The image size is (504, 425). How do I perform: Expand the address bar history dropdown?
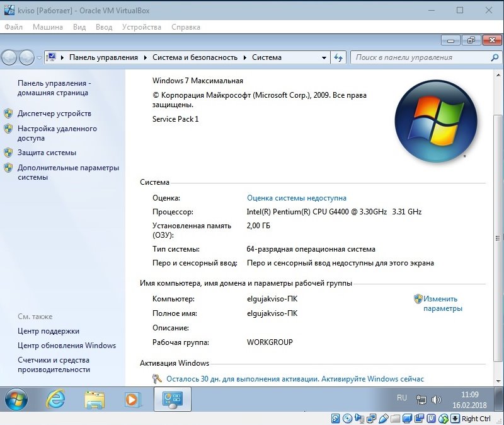(324, 58)
